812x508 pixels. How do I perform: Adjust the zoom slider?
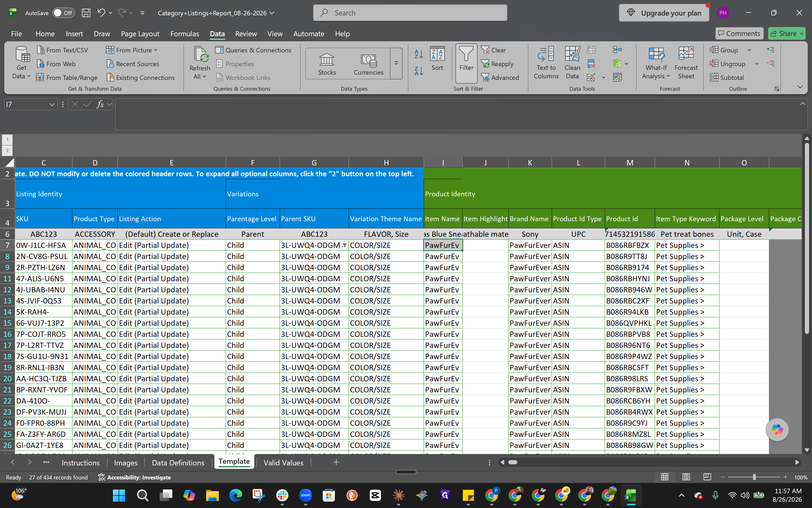pos(754,477)
